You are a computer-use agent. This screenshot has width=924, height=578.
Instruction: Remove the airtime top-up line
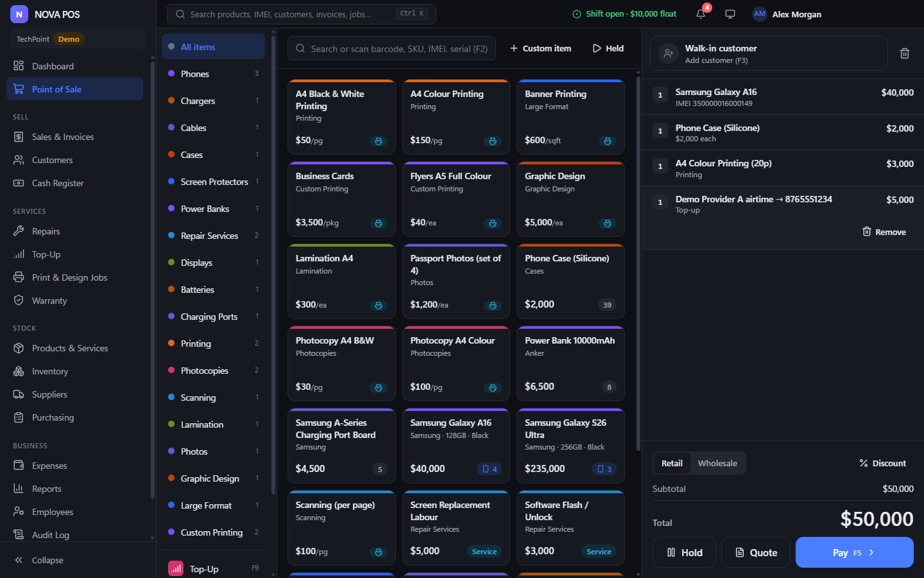click(x=884, y=232)
